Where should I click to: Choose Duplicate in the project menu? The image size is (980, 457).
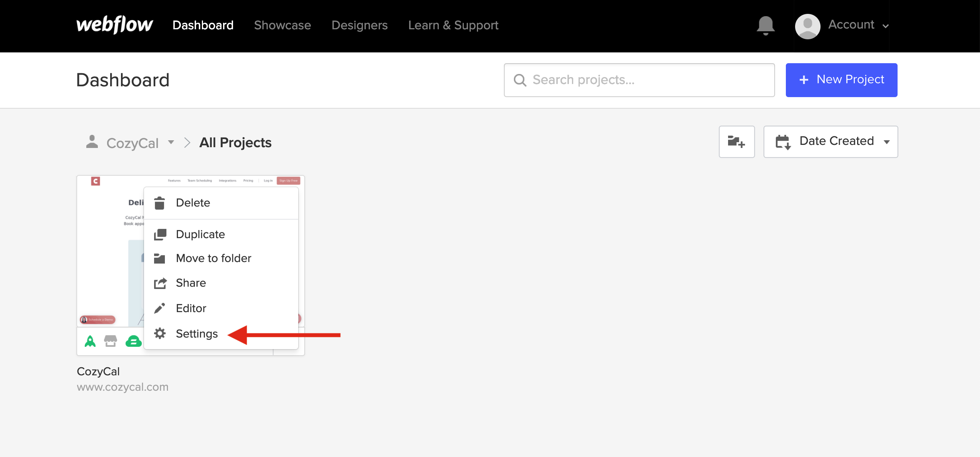click(200, 234)
